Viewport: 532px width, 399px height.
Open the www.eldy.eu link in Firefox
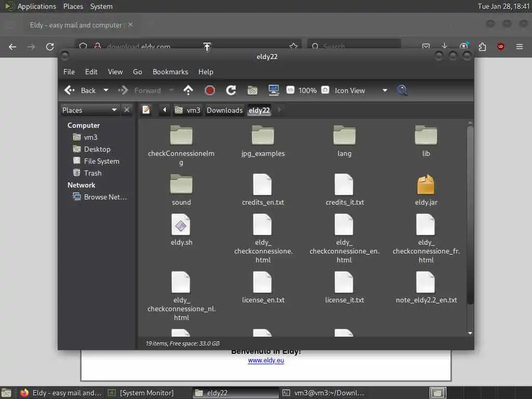click(266, 361)
